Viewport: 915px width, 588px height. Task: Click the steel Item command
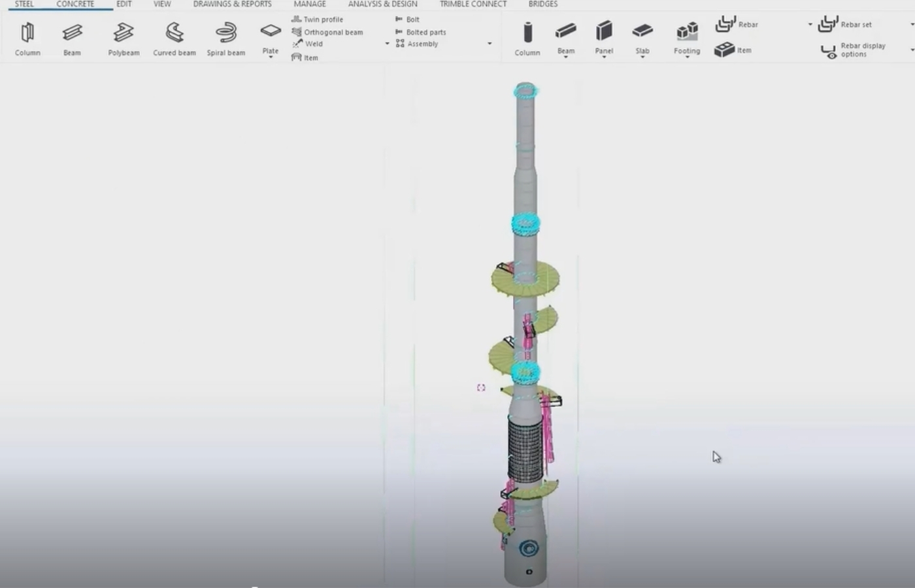pyautogui.click(x=305, y=57)
